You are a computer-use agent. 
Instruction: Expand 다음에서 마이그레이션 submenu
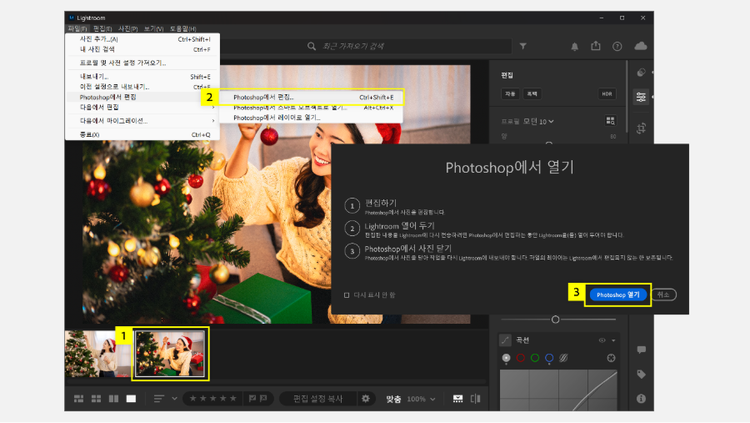pyautogui.click(x=143, y=121)
